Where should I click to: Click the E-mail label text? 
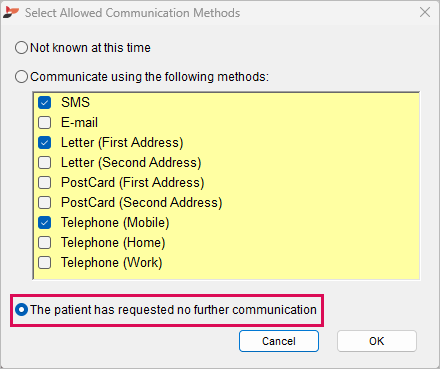coord(79,123)
